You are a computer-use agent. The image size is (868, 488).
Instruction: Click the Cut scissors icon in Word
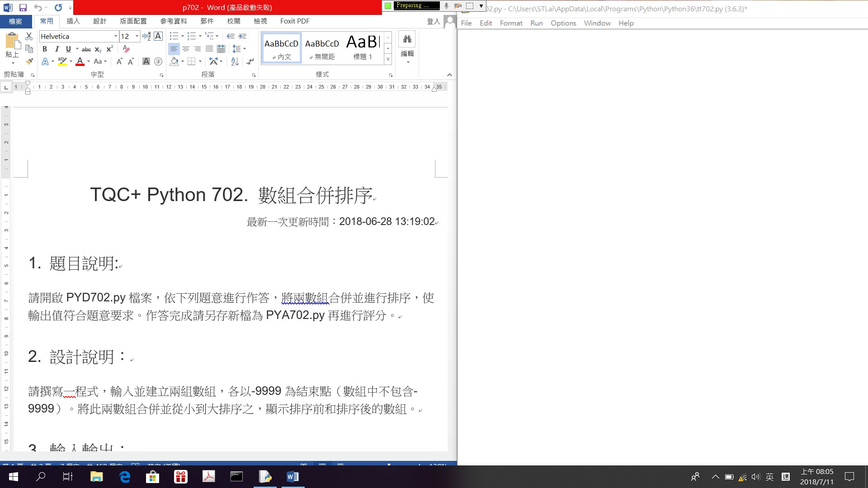(x=29, y=36)
